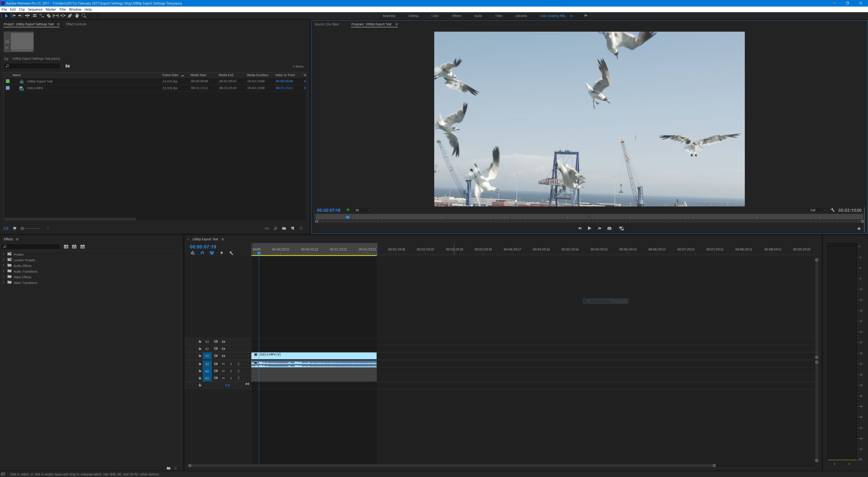The width and height of the screenshot is (868, 477).
Task: Open timeline wrench display settings
Action: click(x=231, y=253)
